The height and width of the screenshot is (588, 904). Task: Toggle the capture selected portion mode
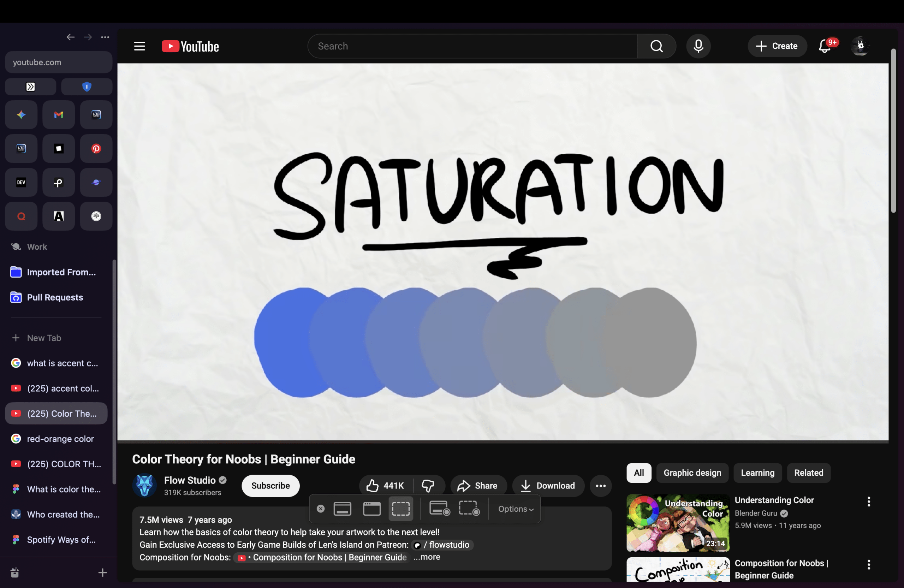(x=400, y=509)
